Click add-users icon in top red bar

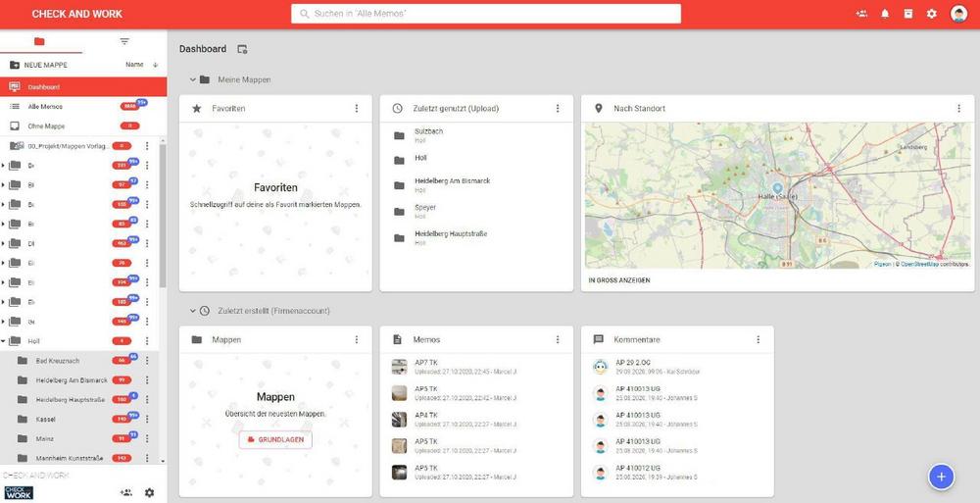(861, 14)
